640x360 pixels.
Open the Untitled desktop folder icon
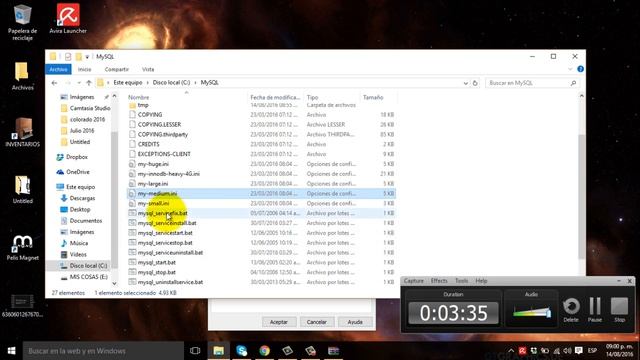[22, 189]
